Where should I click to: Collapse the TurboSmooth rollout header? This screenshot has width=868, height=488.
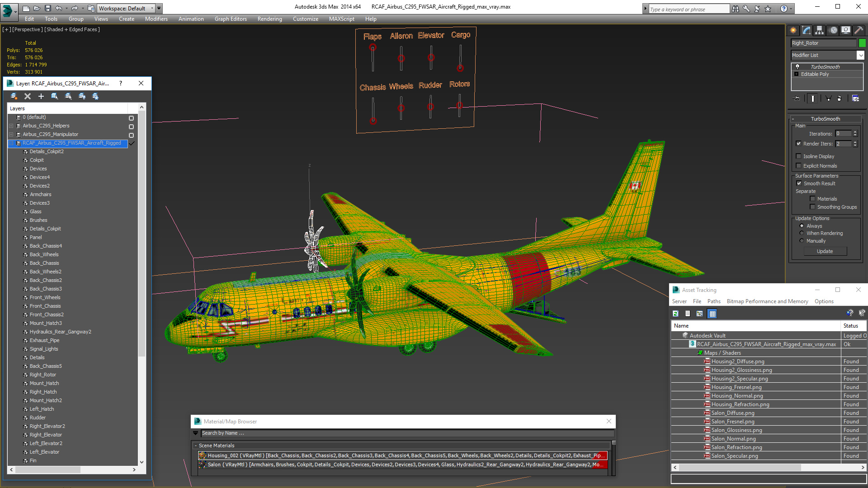[825, 119]
